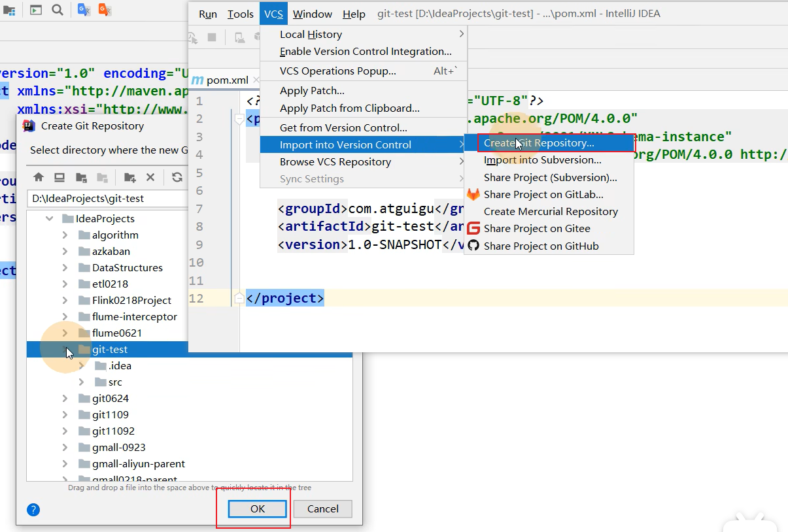The image size is (788, 532).
Task: Choose Apply Patch from Clipboard
Action: click(364, 108)
